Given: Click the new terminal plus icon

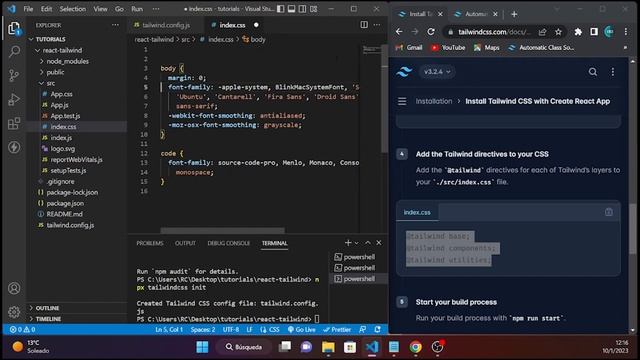Looking at the screenshot, I should pos(348,243).
